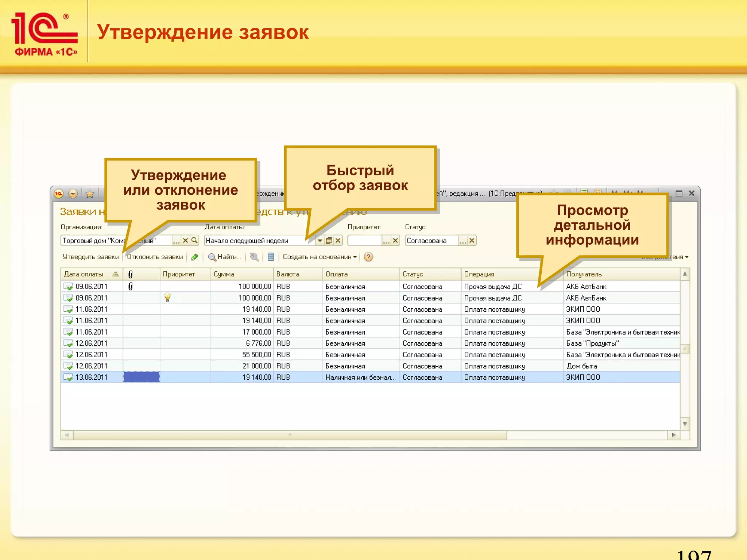Click Утвердить заявки button

click(91, 257)
